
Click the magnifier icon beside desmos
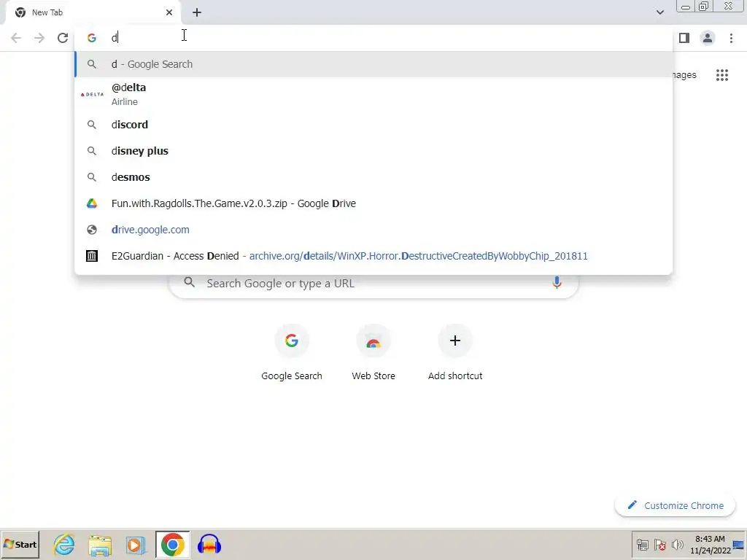click(x=91, y=176)
